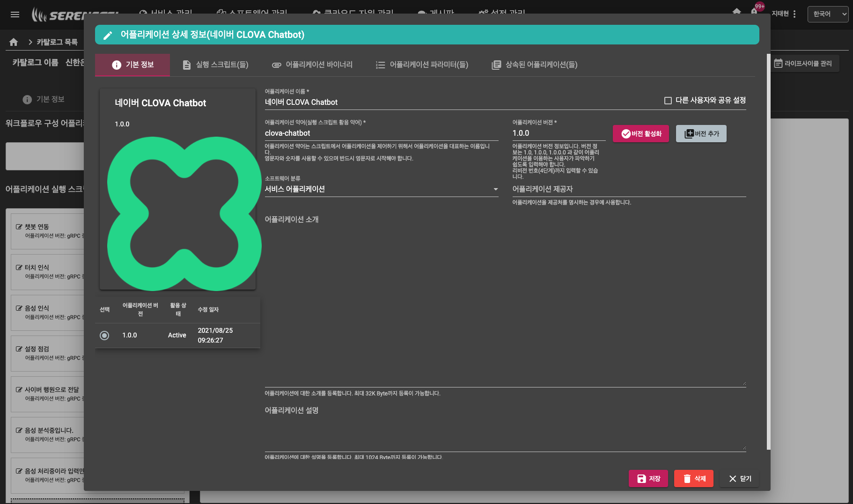Switch to 실행 스크립트(들) tab

coord(215,65)
